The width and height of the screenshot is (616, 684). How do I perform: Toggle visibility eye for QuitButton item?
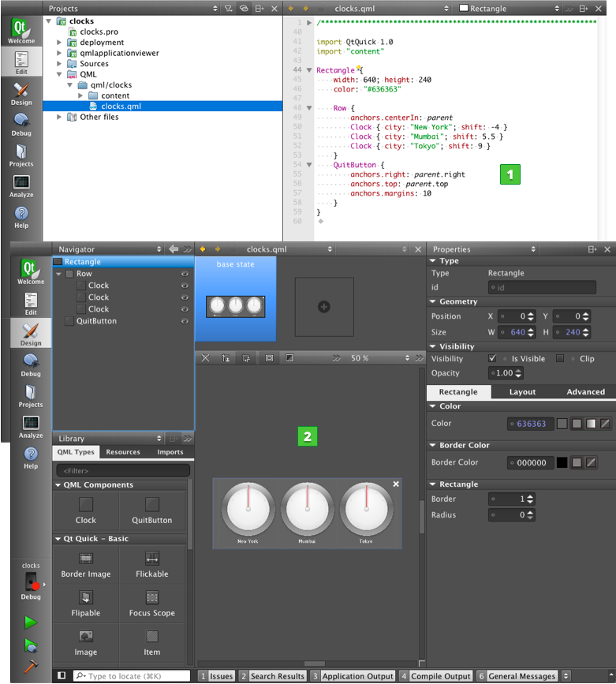point(185,321)
